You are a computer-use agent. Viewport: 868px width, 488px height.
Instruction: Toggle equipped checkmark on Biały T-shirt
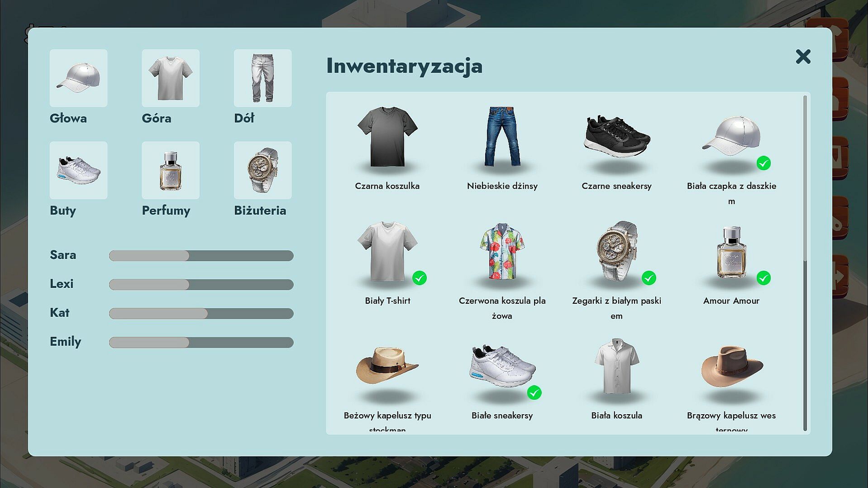pos(420,278)
